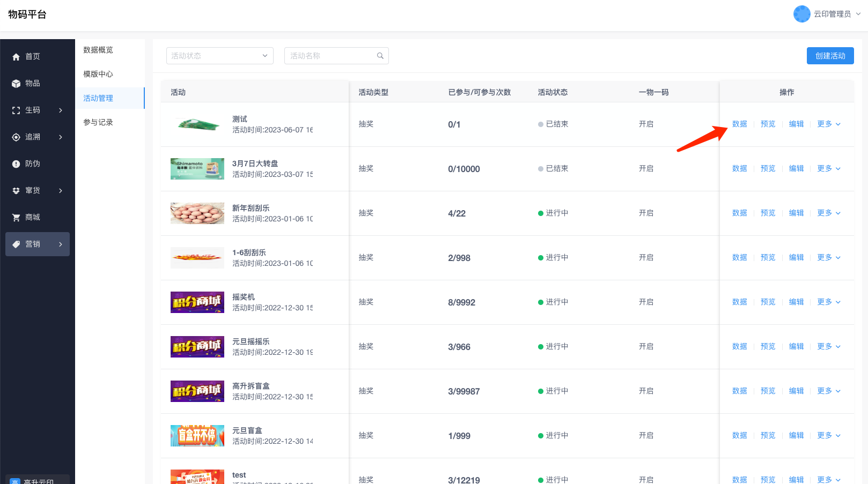
Task: Expand the 追溯 submenu chevron
Action: (61, 137)
